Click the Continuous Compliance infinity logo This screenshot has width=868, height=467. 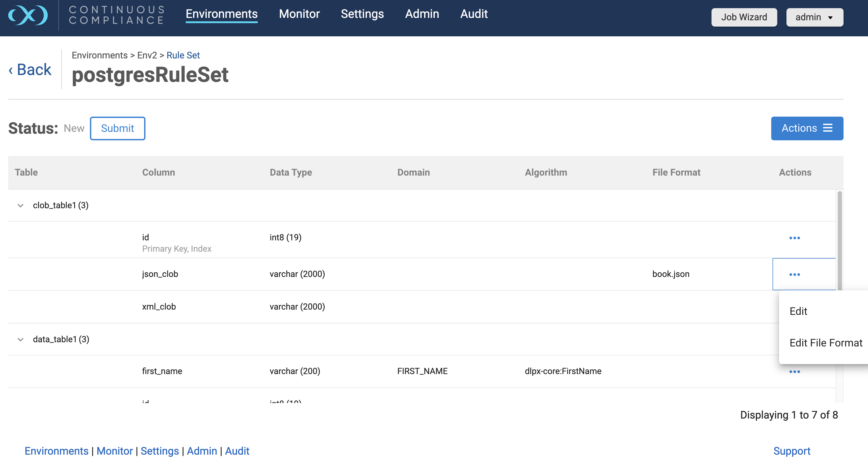28,15
